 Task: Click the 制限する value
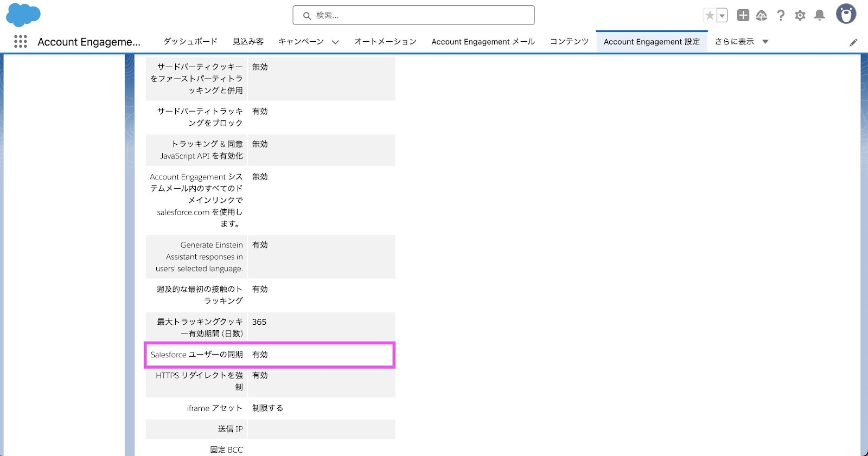coord(267,408)
